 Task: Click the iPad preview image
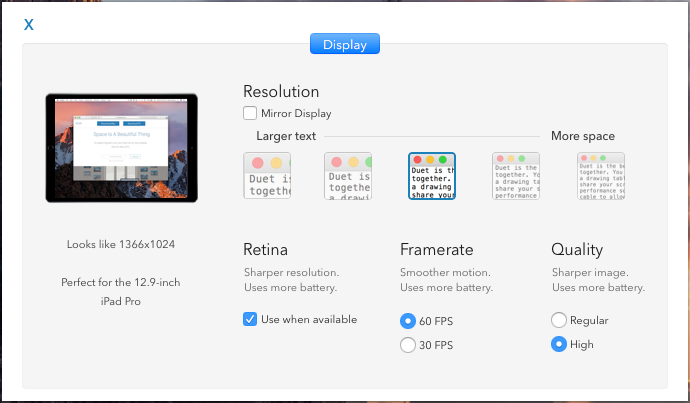pos(121,148)
